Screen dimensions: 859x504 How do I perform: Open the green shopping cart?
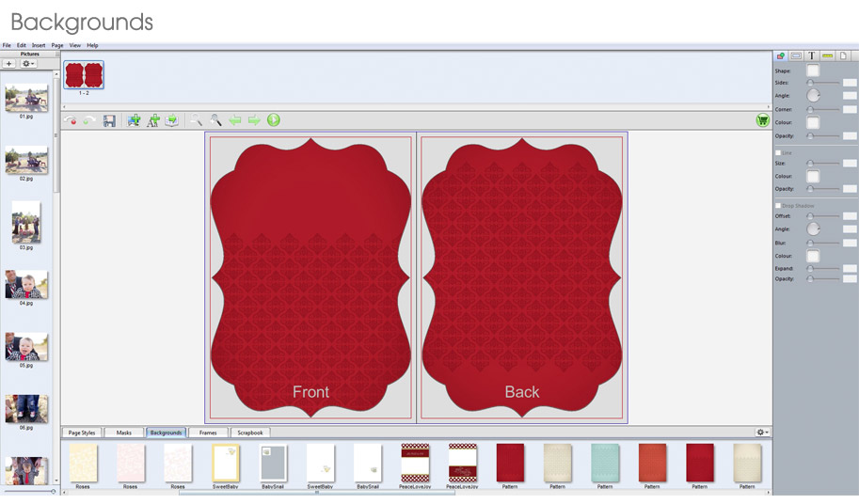(763, 119)
